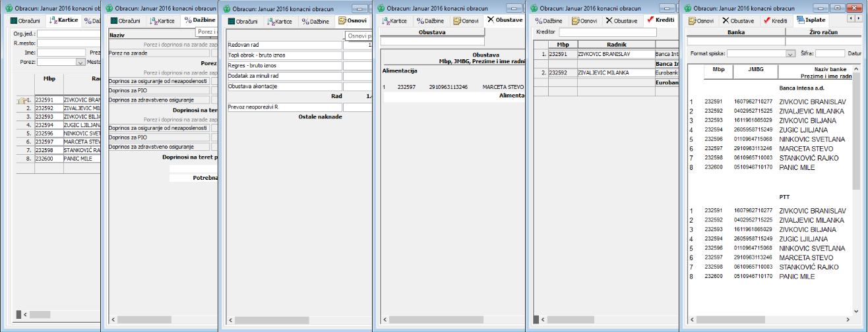Open the Osnovi tab in the Krediti window

584,21
